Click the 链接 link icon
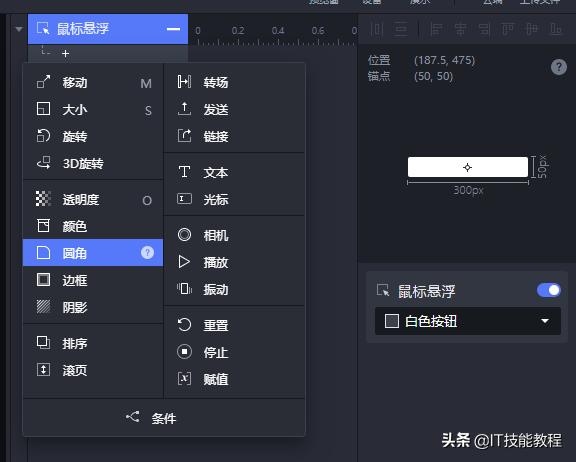The image size is (576, 462). pos(184,136)
